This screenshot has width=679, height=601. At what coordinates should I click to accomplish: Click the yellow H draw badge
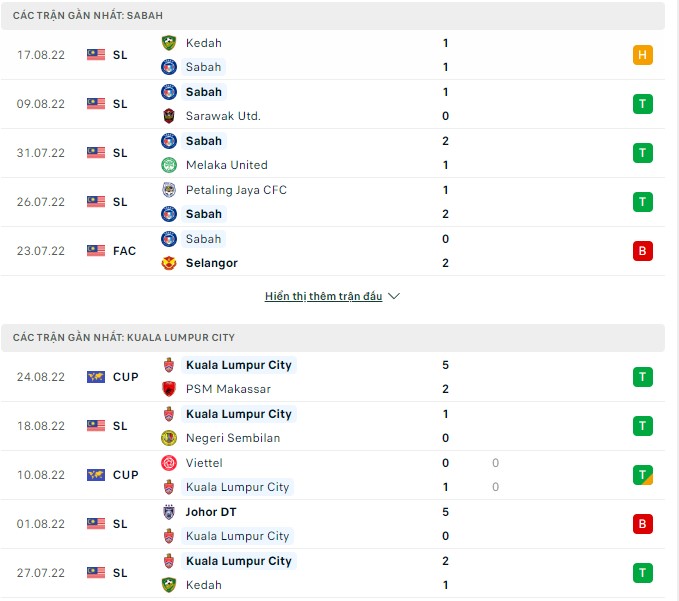643,55
